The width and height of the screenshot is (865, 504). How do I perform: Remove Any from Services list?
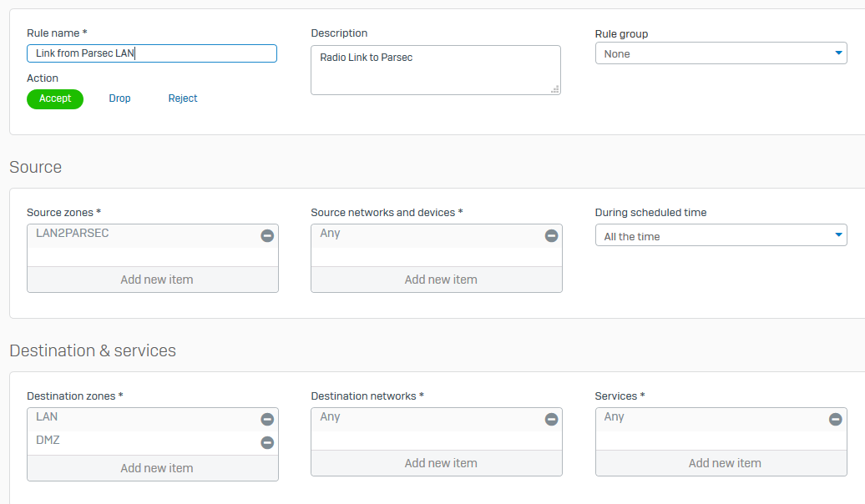(835, 420)
